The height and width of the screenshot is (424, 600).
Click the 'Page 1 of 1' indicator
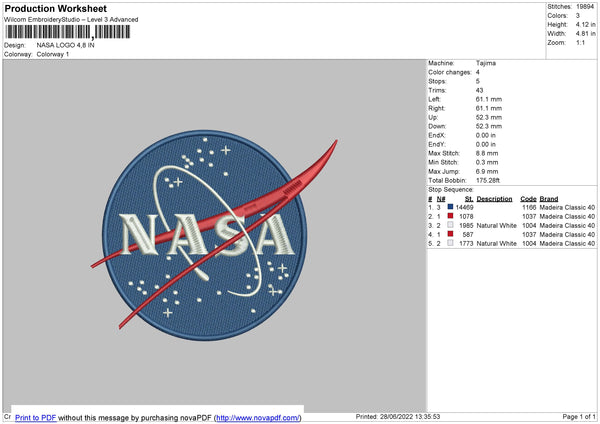579,417
